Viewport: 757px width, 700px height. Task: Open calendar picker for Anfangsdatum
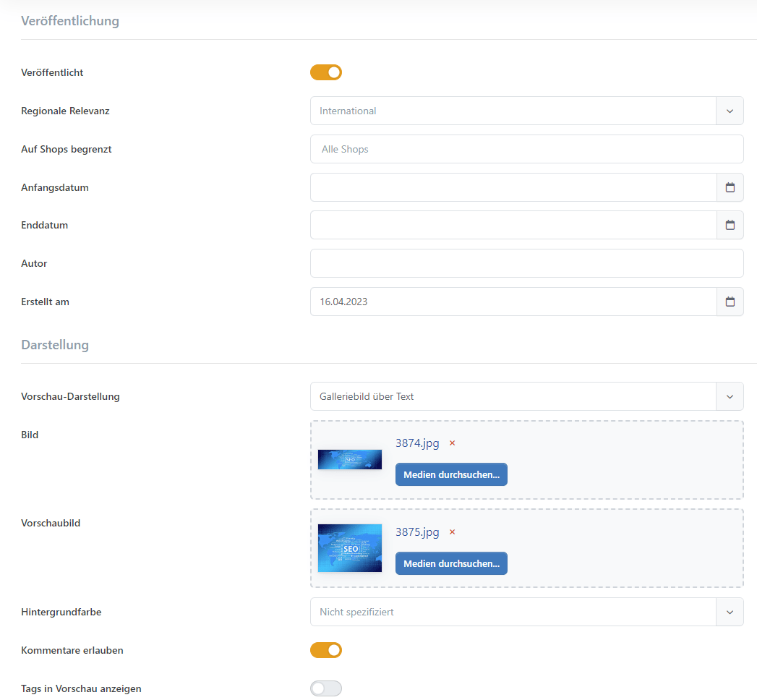point(730,187)
